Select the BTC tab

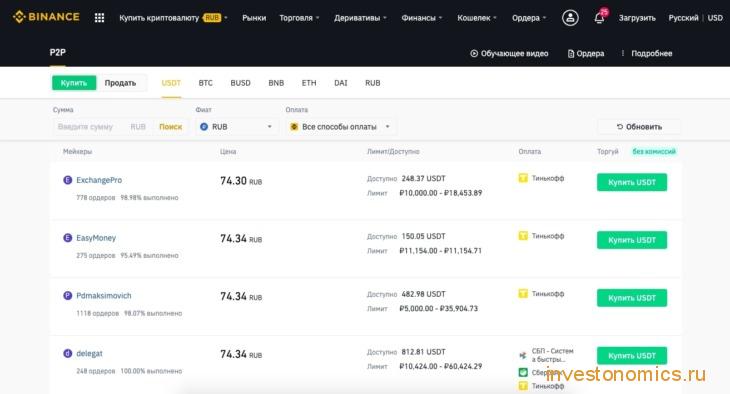click(205, 83)
